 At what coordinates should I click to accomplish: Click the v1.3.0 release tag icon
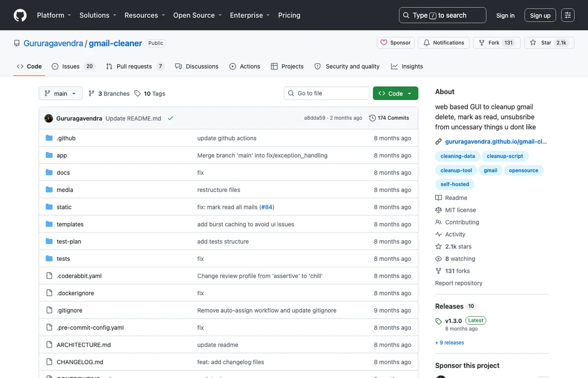439,321
